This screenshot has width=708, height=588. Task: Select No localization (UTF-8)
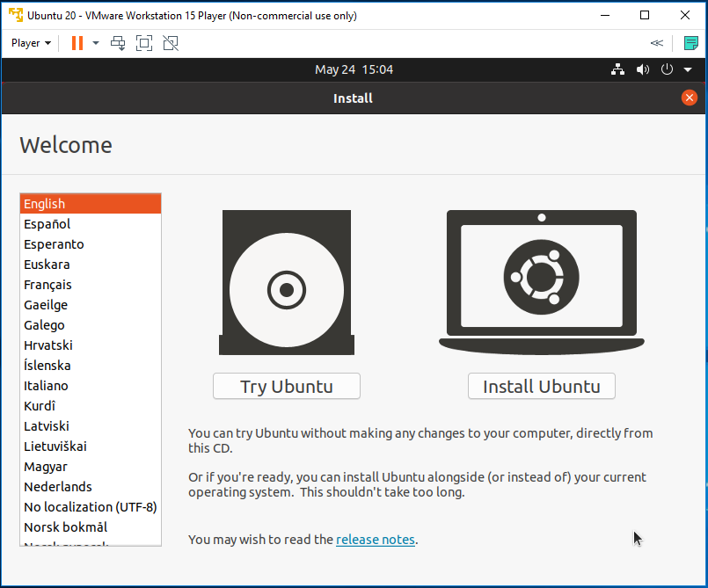[x=91, y=507]
